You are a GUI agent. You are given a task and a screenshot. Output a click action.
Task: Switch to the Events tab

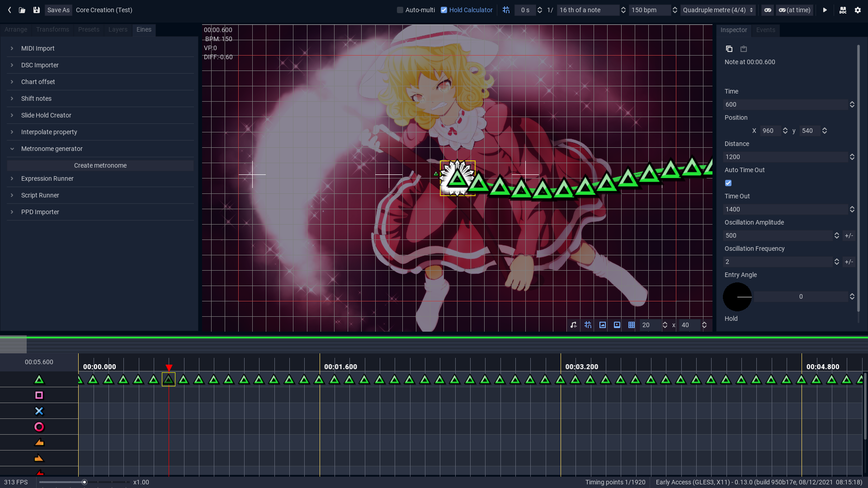[766, 30]
